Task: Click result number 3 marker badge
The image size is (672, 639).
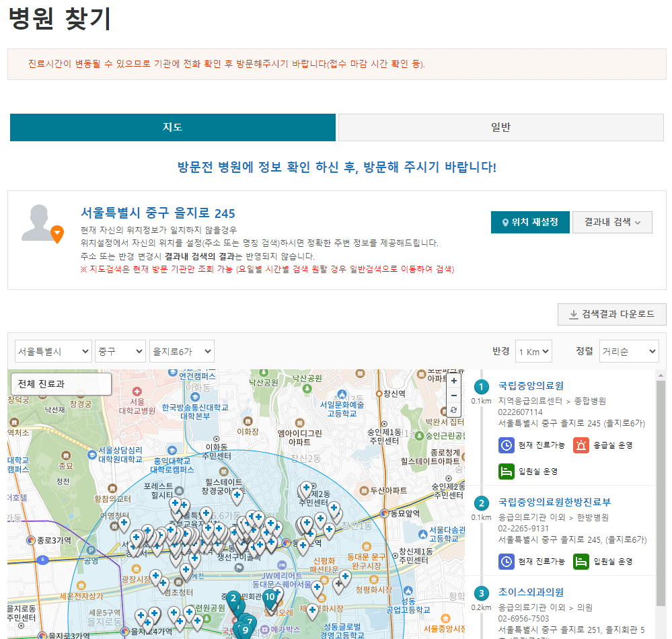Action: (x=481, y=593)
